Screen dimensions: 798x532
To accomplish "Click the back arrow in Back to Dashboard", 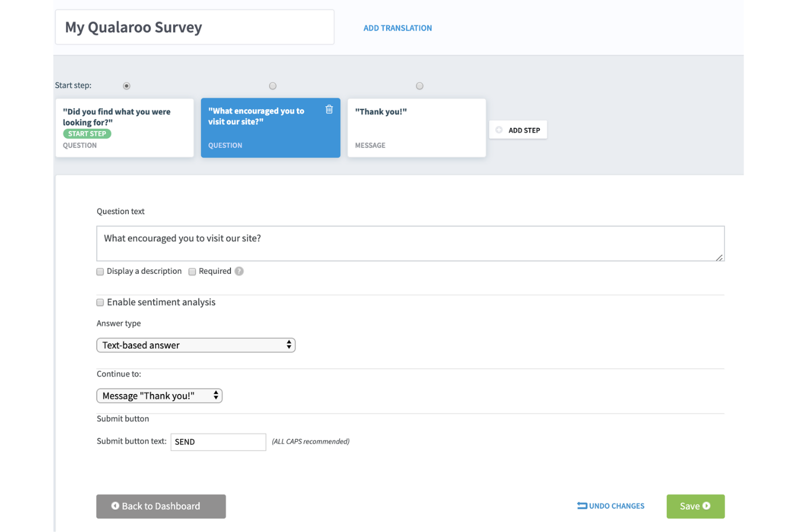I will 114,506.
